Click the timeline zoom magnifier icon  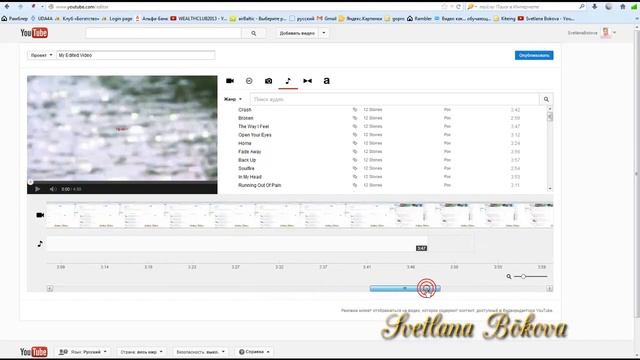[x=509, y=277]
